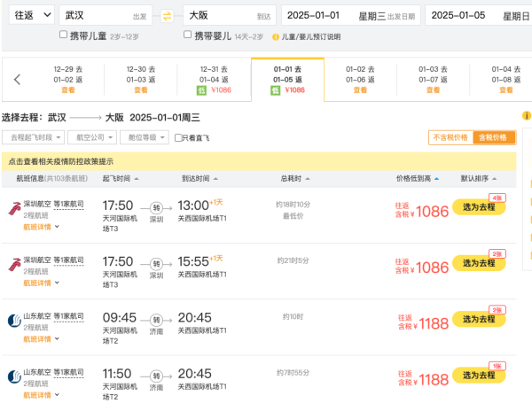Click the 1张 tickets-left badge on 11:50 flight
This screenshot has height=411, width=532.
point(497,366)
